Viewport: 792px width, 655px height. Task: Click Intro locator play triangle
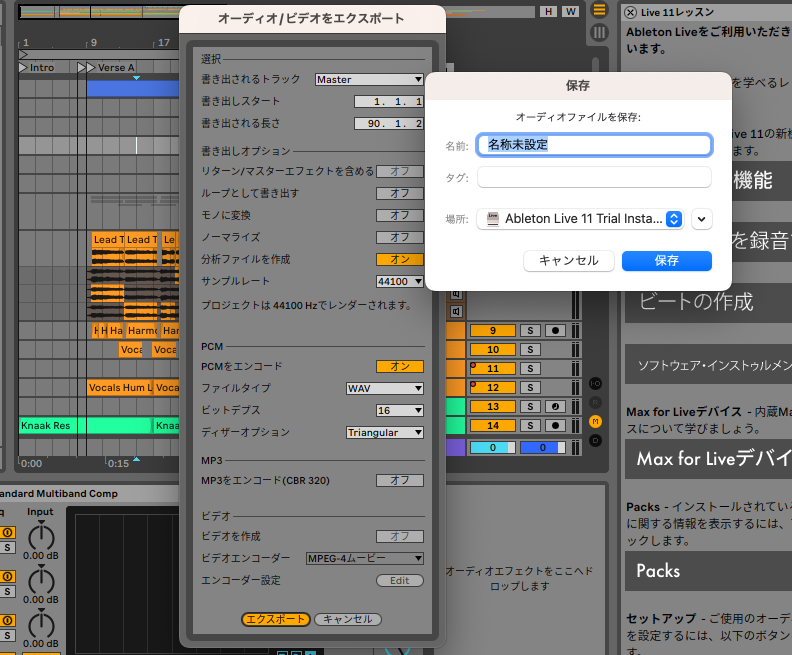click(x=23, y=67)
